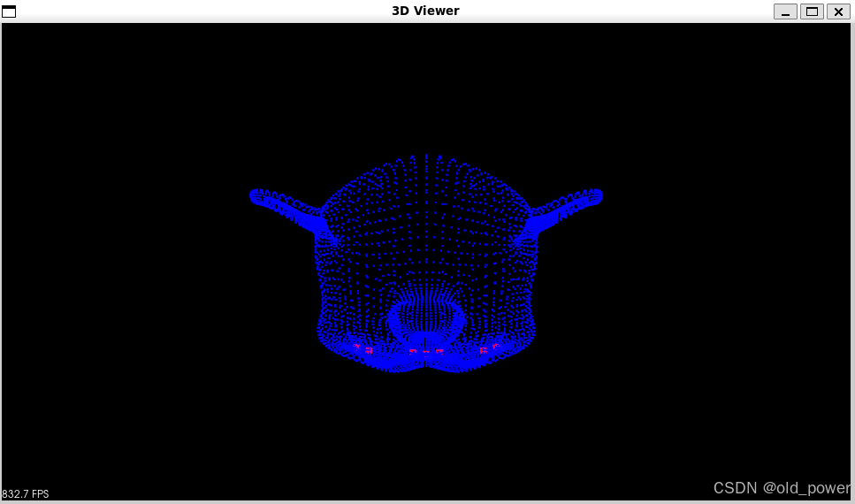Click the 3D Viewer title text
The width and height of the screenshot is (855, 504).
coord(425,11)
